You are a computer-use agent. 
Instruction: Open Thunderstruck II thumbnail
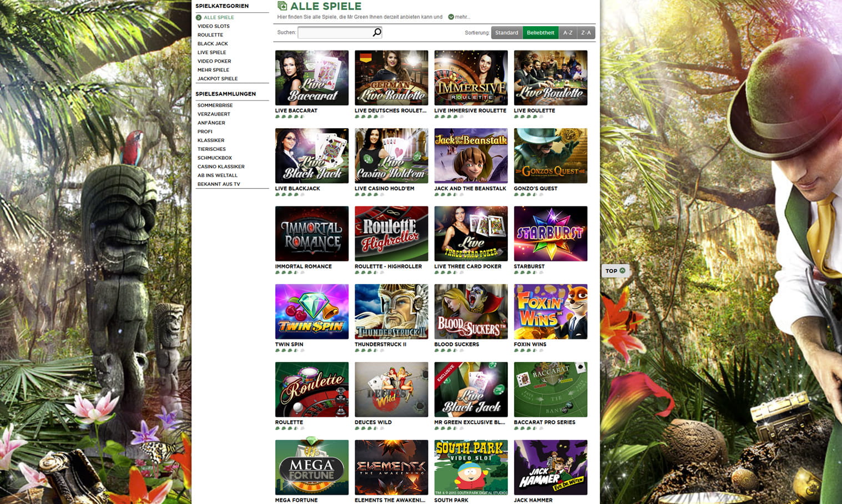point(391,312)
